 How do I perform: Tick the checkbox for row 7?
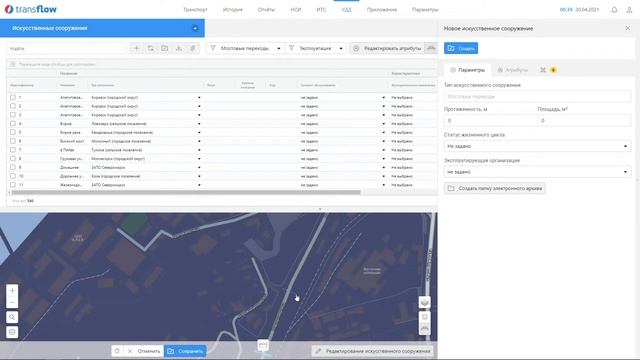[13, 150]
